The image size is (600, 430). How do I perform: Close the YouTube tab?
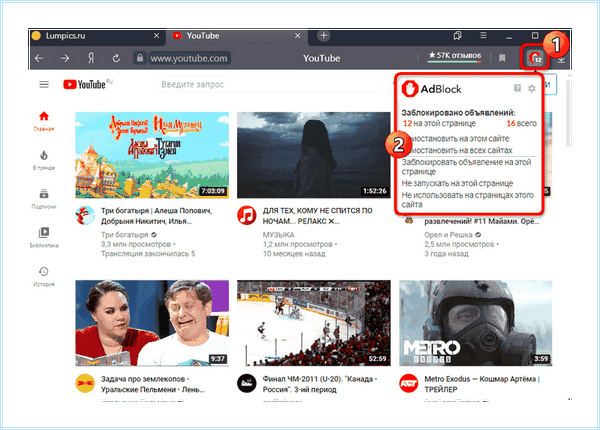297,36
